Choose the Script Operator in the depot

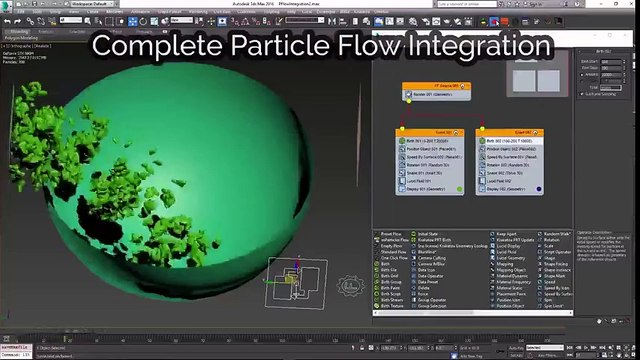click(x=554, y=252)
